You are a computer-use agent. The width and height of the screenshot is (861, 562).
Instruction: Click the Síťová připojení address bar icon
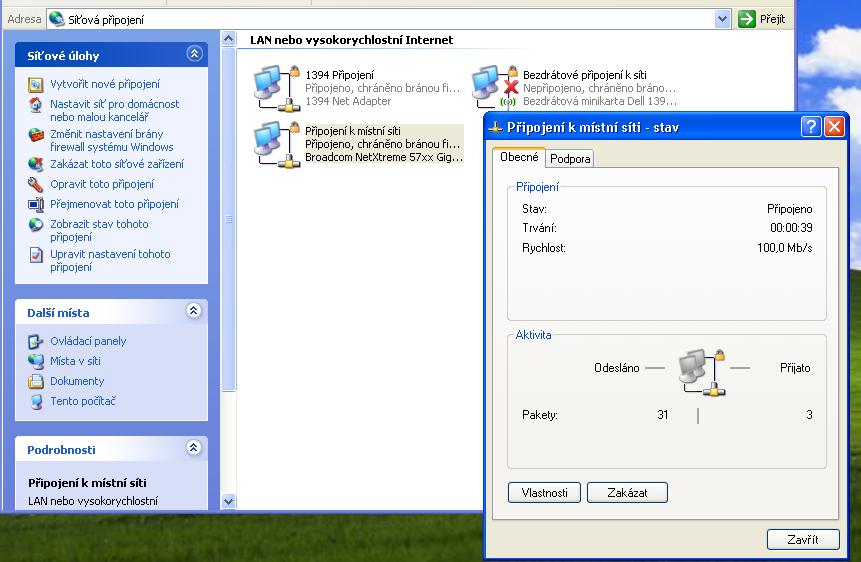(56, 19)
